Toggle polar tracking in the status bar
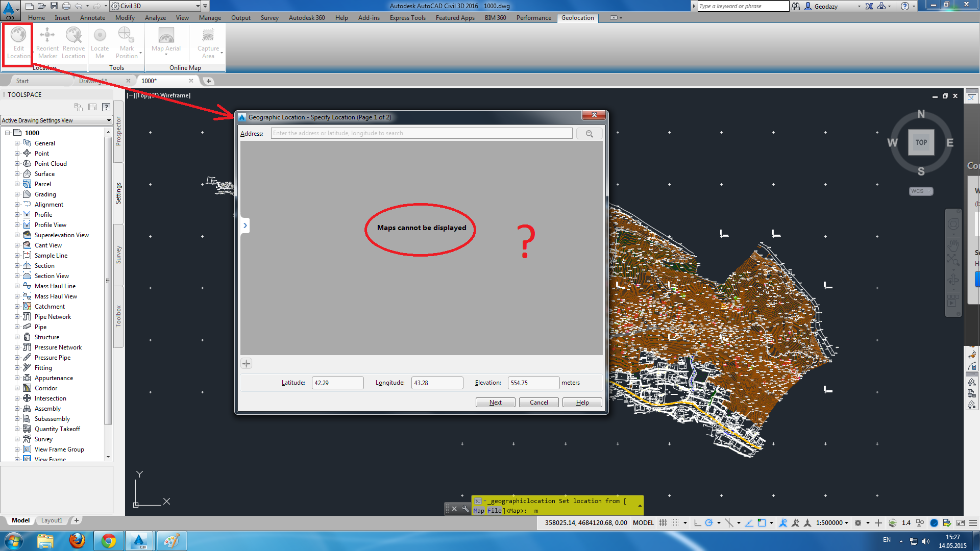 point(709,523)
